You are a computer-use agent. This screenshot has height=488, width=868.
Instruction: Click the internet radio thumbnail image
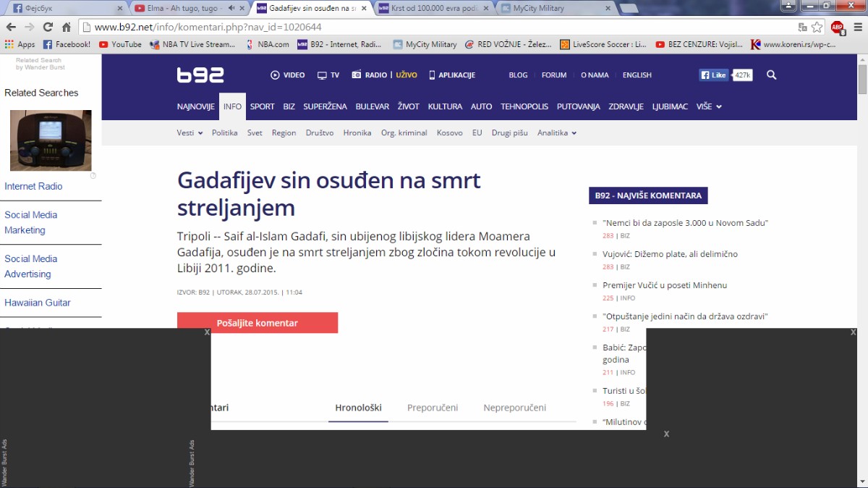51,140
